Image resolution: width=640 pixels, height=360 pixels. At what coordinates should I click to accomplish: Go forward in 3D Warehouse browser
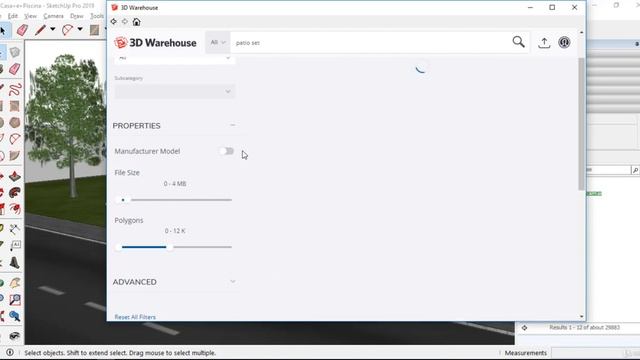pos(125,22)
